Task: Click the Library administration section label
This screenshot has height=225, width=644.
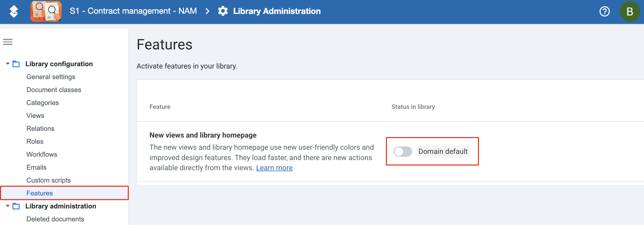Action: 61,206
